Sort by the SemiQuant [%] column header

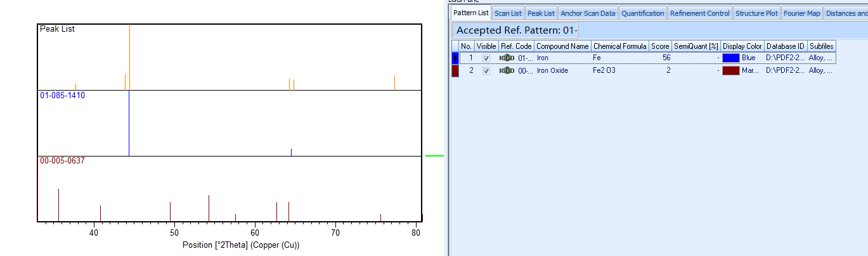(x=696, y=46)
